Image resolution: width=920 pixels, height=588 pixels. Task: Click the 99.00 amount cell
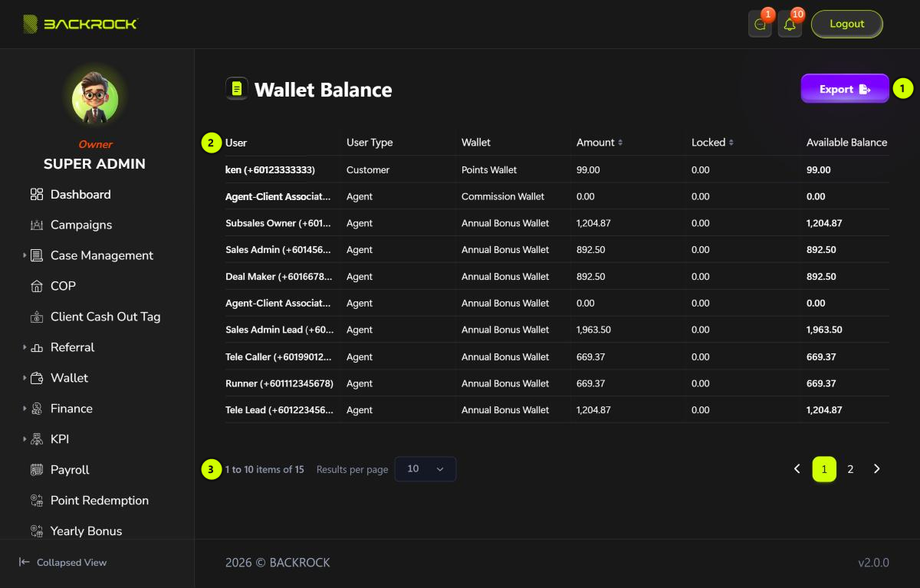588,169
